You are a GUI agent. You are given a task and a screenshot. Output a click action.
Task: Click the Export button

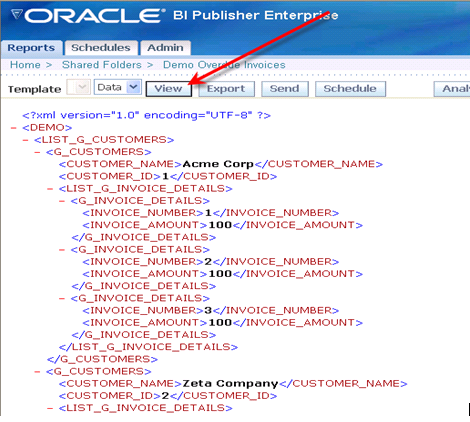click(x=226, y=89)
